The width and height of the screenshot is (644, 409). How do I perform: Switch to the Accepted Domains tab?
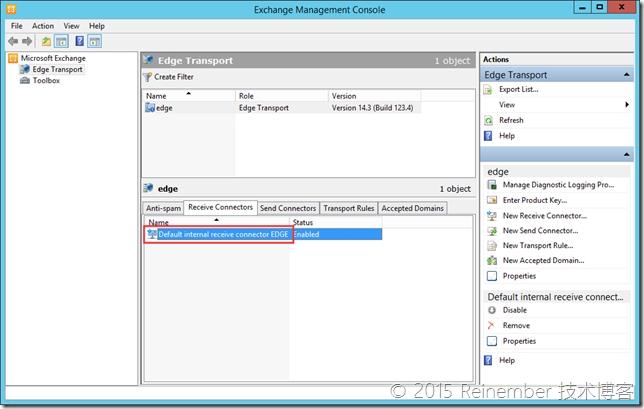tap(412, 208)
